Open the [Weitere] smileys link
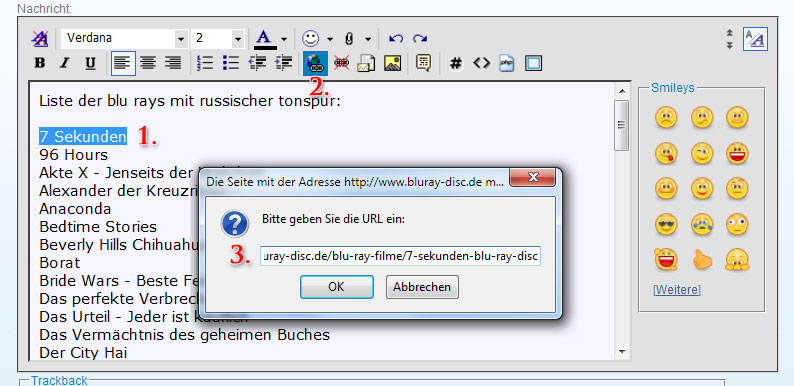 pos(677,290)
